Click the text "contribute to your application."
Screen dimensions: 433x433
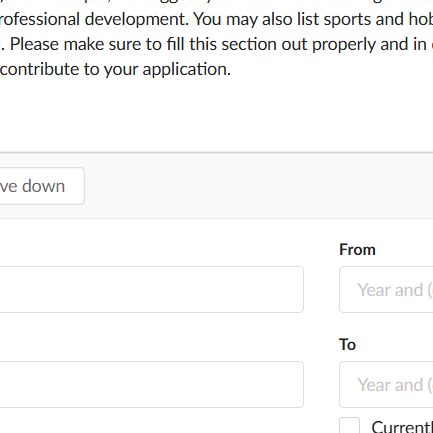point(115,69)
